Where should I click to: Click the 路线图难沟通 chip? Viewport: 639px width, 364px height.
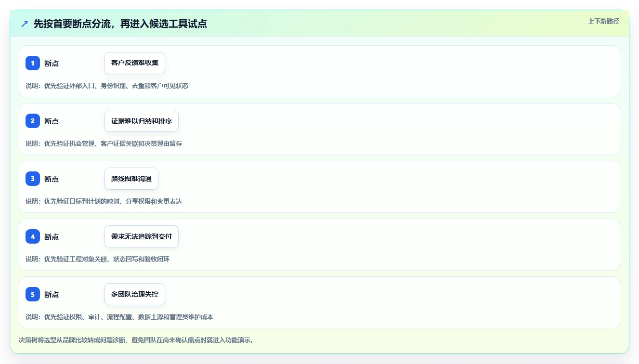point(131,179)
